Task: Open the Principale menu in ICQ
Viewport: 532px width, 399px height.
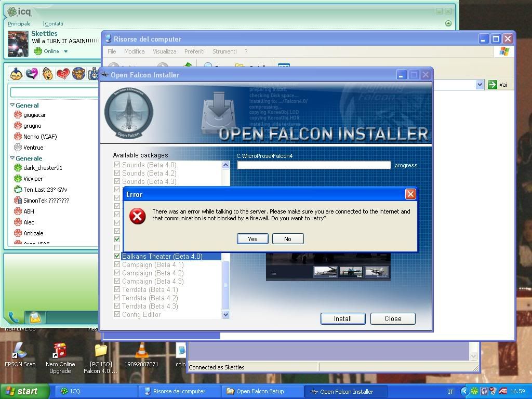Action: pos(19,23)
